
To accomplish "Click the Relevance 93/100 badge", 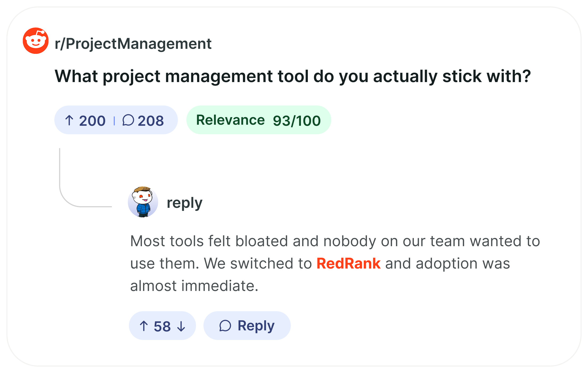I will tap(259, 120).
